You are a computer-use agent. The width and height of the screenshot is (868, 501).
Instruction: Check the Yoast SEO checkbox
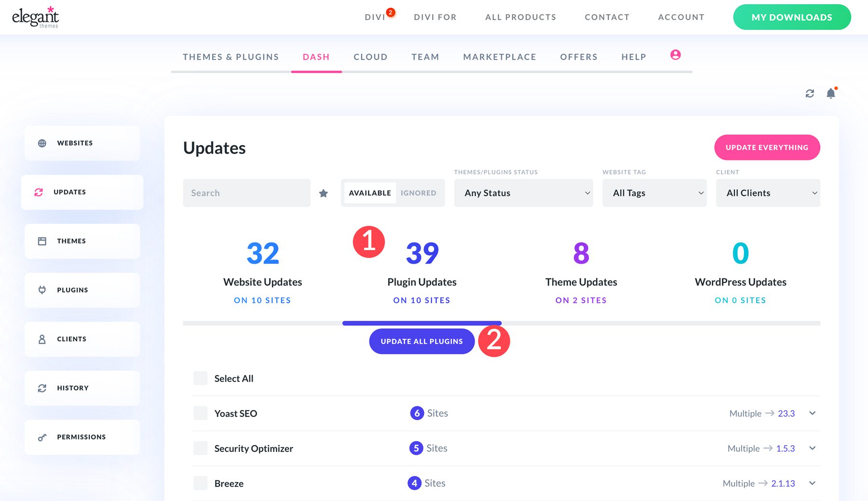200,413
